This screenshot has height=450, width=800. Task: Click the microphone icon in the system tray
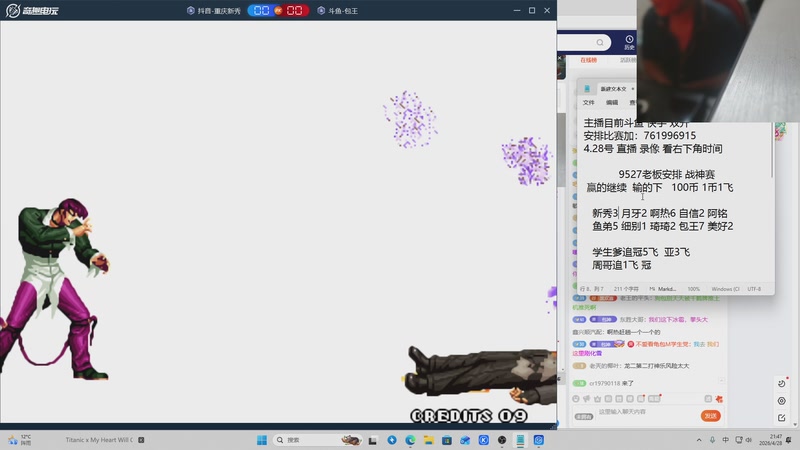click(x=712, y=440)
